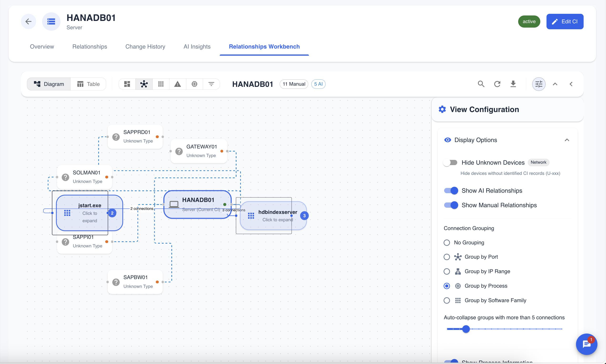Viewport: 606px width, 364px height.
Task: Switch to Table view
Action: click(x=88, y=84)
